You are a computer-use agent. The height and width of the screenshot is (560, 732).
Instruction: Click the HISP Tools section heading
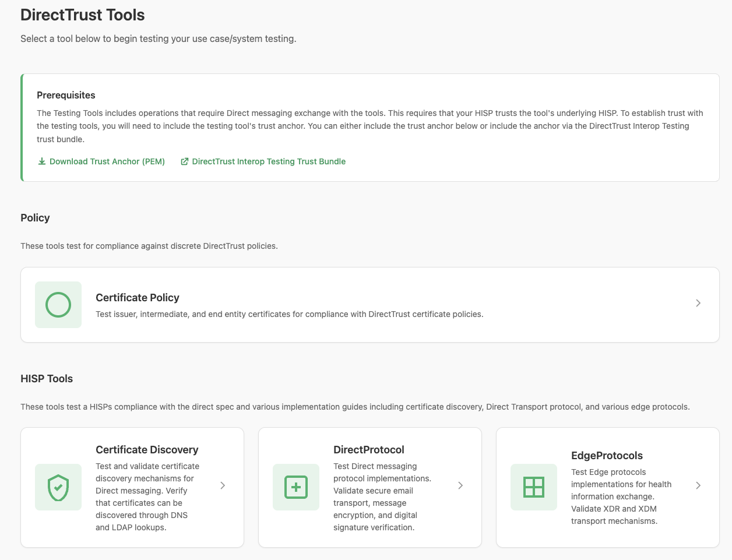tap(47, 379)
